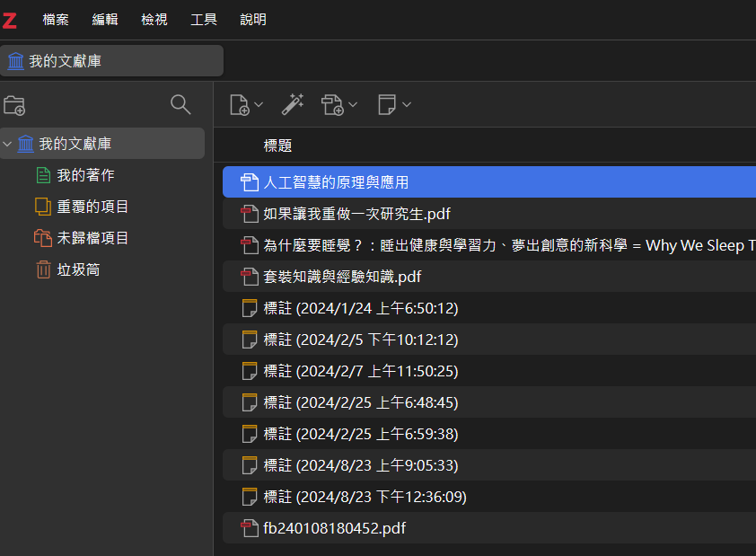Screen dimensions: 756x556
Task: Click the Zotero Z logo
Action: [10, 21]
